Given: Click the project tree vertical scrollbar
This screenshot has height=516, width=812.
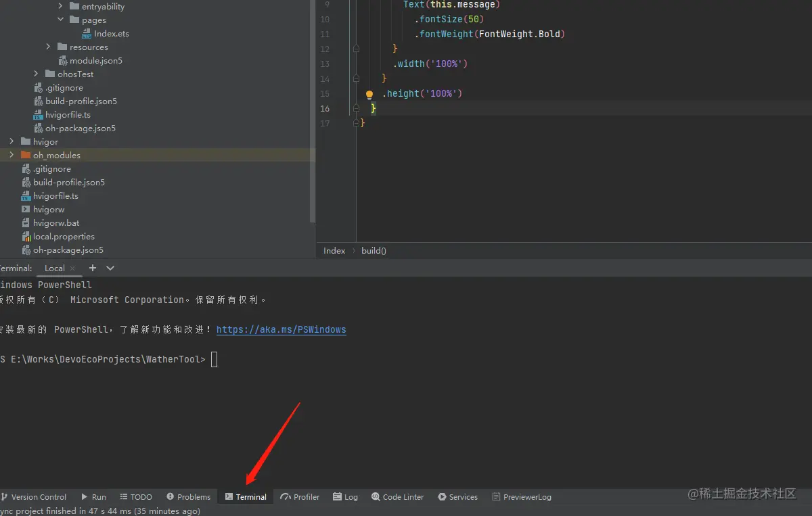Looking at the screenshot, I should [x=312, y=112].
